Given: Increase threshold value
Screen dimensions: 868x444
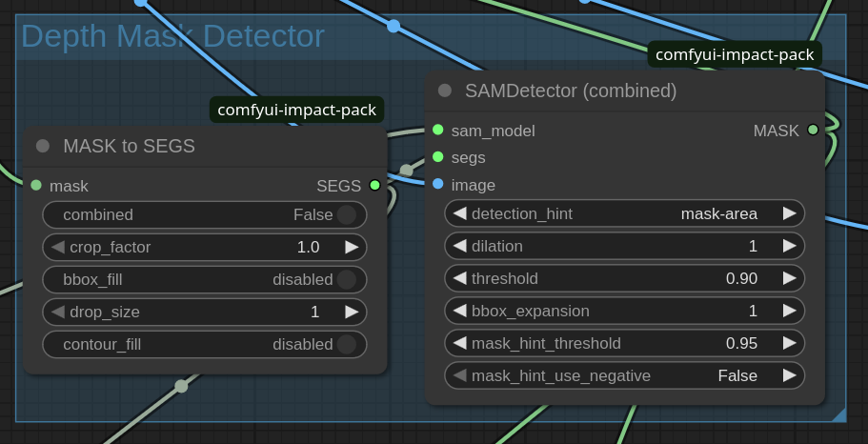Looking at the screenshot, I should [789, 278].
